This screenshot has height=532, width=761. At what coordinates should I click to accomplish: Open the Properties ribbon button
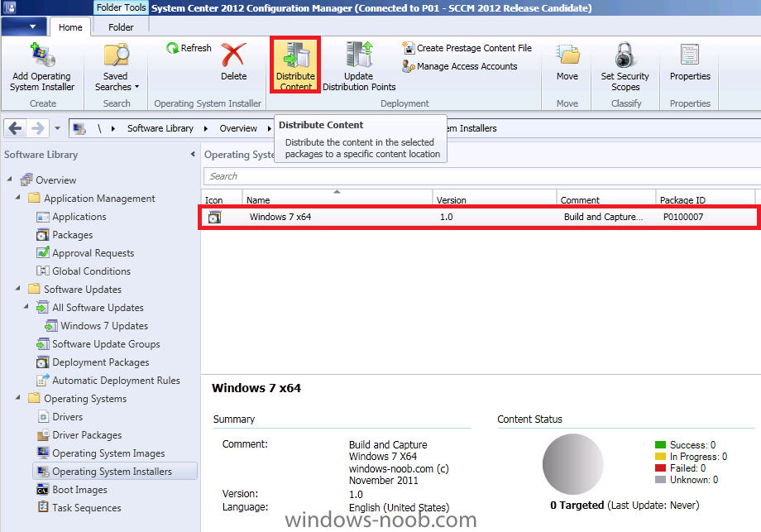(x=690, y=63)
